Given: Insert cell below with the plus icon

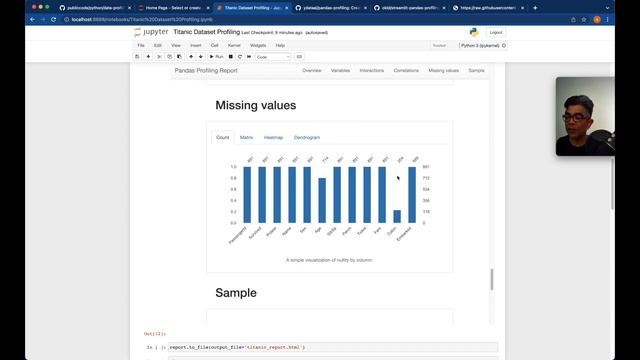Looking at the screenshot, I should click(x=148, y=57).
